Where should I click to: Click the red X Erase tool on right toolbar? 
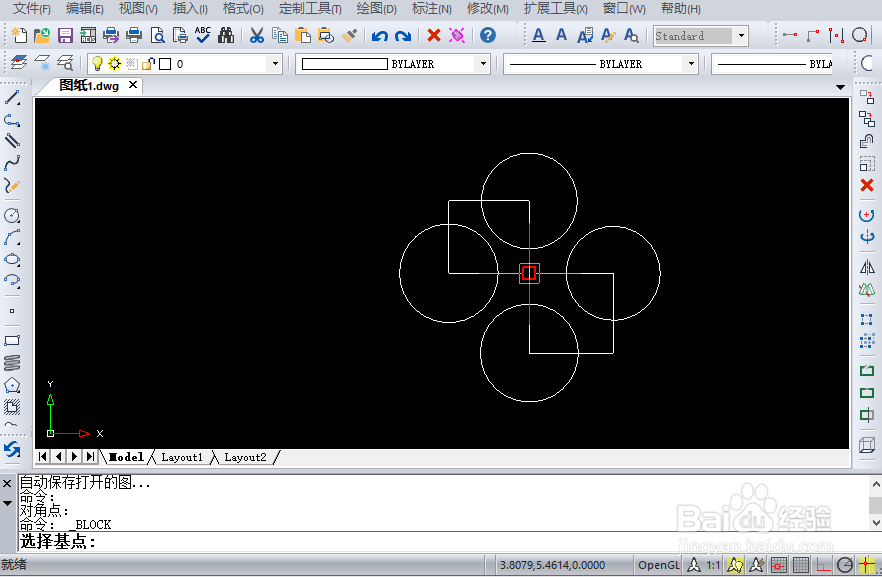click(867, 185)
